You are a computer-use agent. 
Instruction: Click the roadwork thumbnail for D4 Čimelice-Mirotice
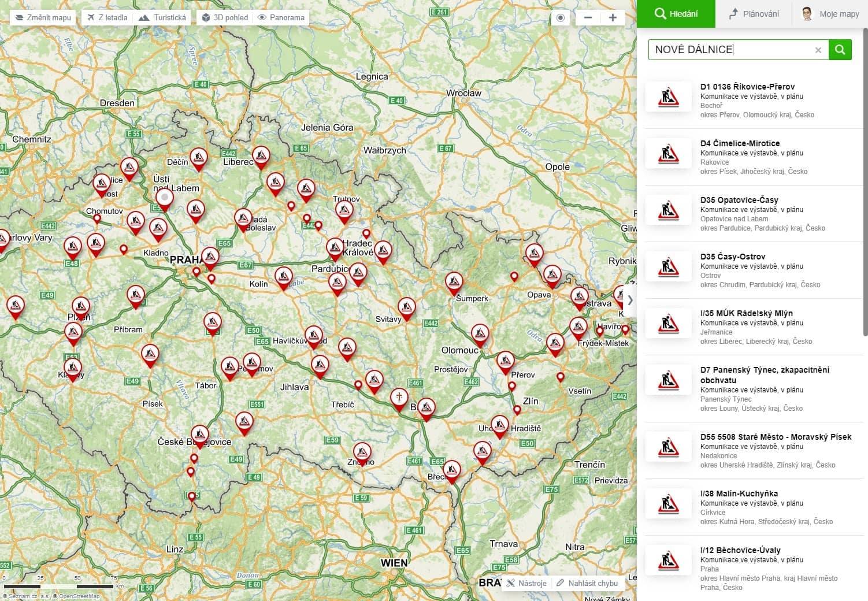tap(669, 153)
